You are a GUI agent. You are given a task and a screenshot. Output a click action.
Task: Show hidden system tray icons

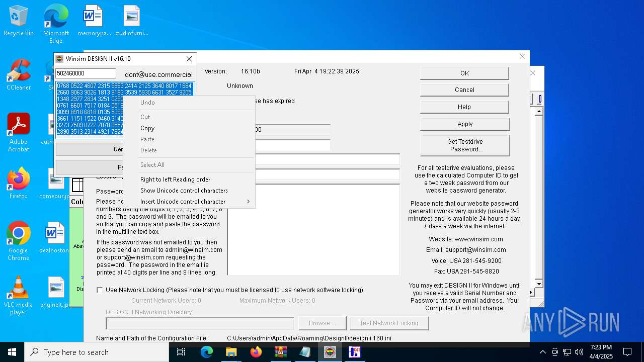pos(543,352)
